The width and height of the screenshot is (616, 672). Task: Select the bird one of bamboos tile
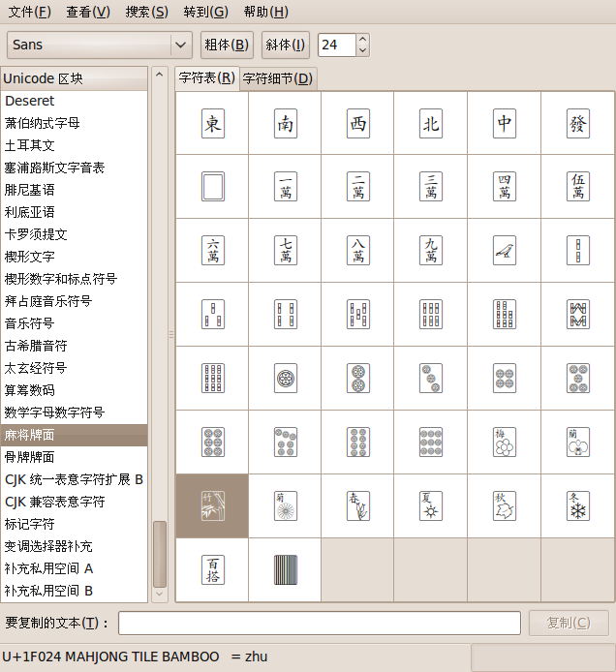coord(504,250)
